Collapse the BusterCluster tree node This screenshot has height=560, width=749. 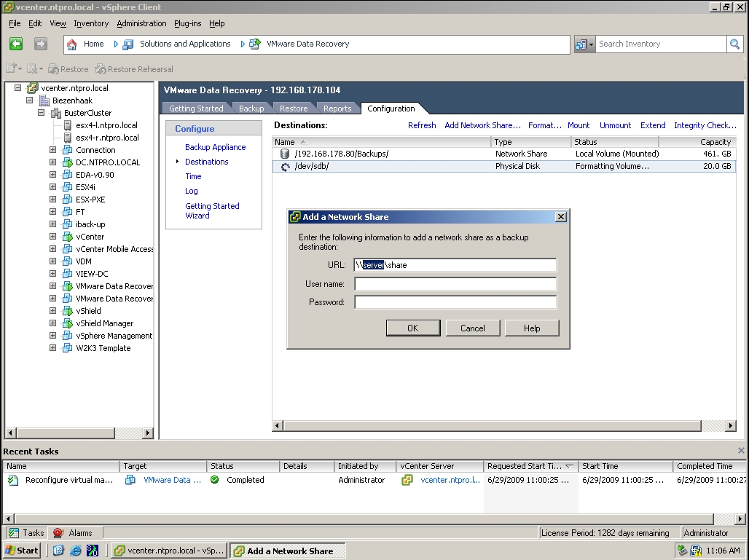pyautogui.click(x=41, y=113)
